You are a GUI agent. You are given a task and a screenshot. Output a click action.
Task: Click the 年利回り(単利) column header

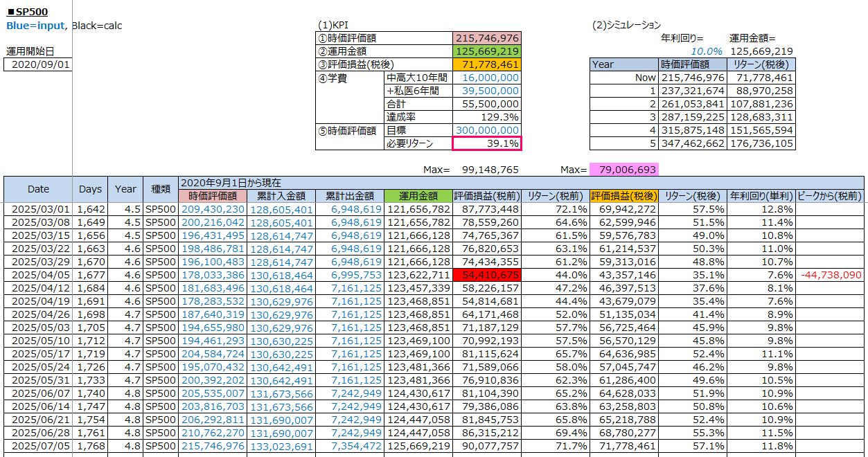[x=761, y=196]
